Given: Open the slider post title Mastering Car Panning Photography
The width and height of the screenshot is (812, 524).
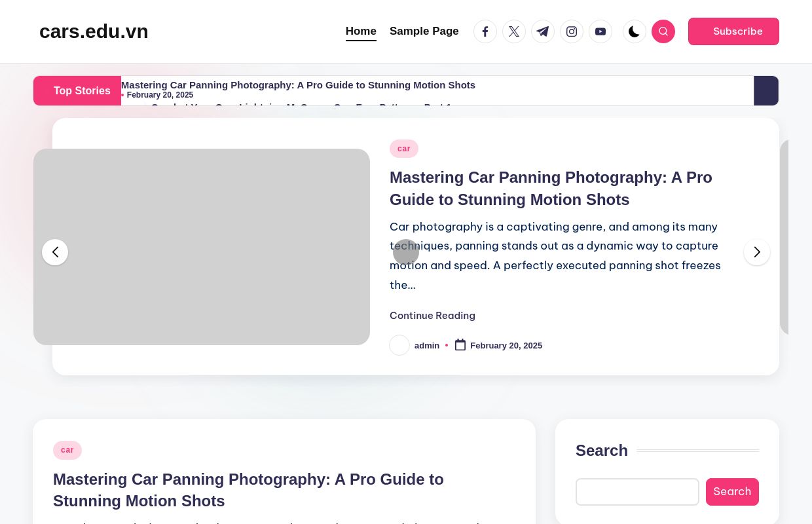Looking at the screenshot, I should (x=551, y=189).
